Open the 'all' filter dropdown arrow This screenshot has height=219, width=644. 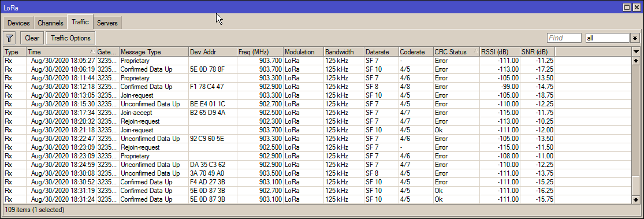pyautogui.click(x=635, y=38)
